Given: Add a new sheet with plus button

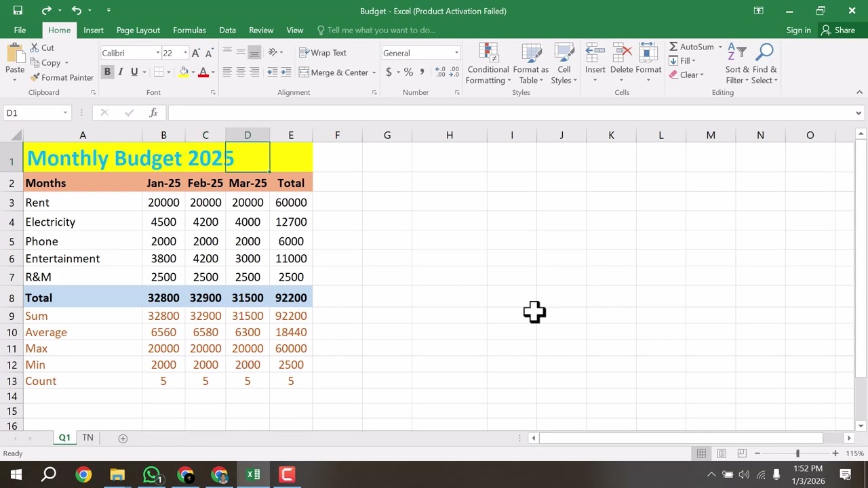Looking at the screenshot, I should coord(123,439).
